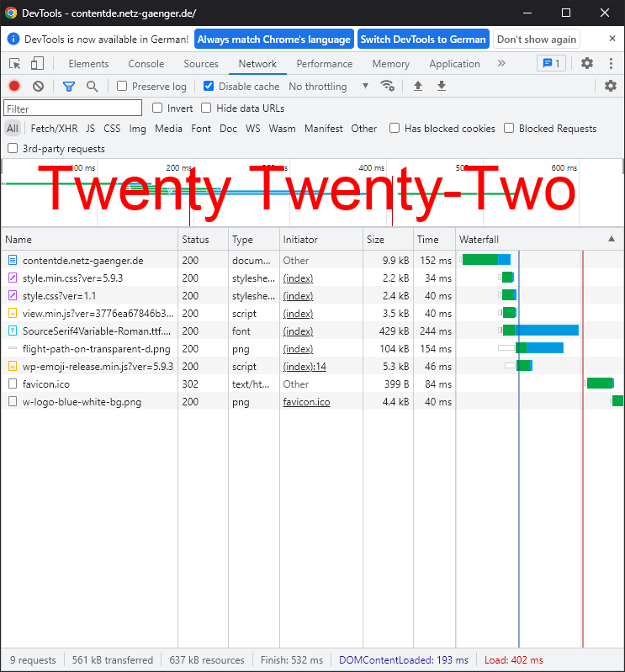Click the stylesheet icon of style.css?ver=1.1

tap(13, 295)
